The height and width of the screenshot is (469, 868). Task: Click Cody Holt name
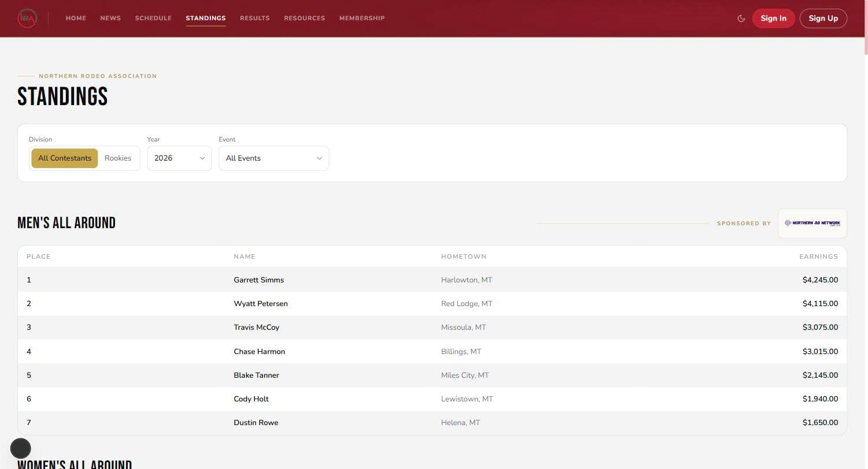[x=251, y=399]
